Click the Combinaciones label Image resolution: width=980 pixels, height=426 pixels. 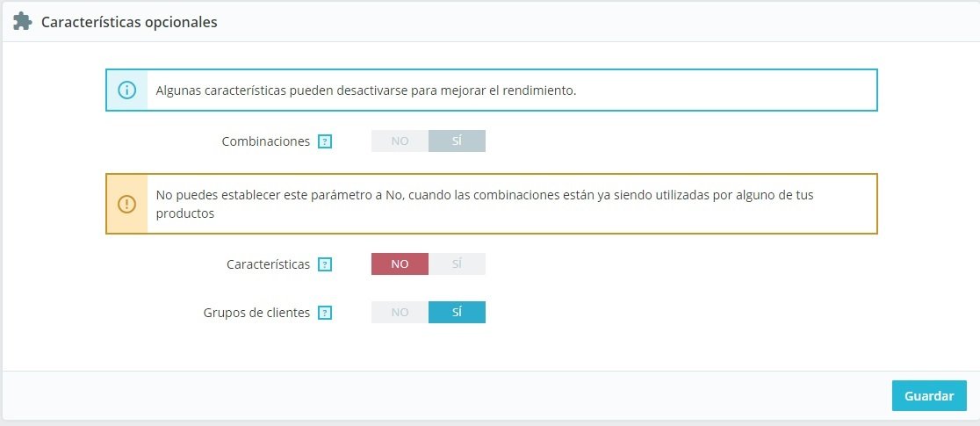point(265,141)
